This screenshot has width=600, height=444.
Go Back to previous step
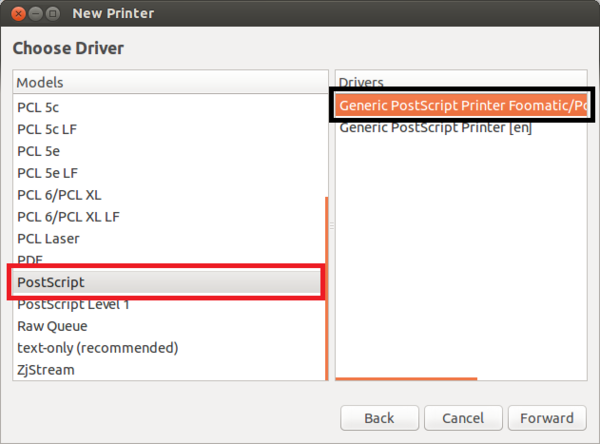pos(379,418)
